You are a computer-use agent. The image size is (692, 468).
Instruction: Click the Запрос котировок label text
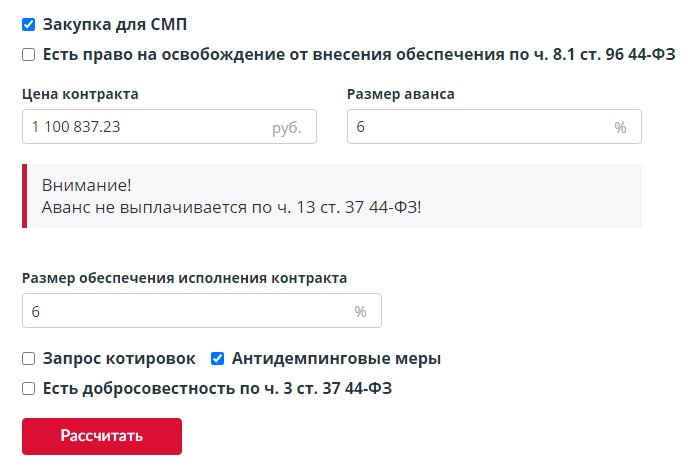coord(119,358)
